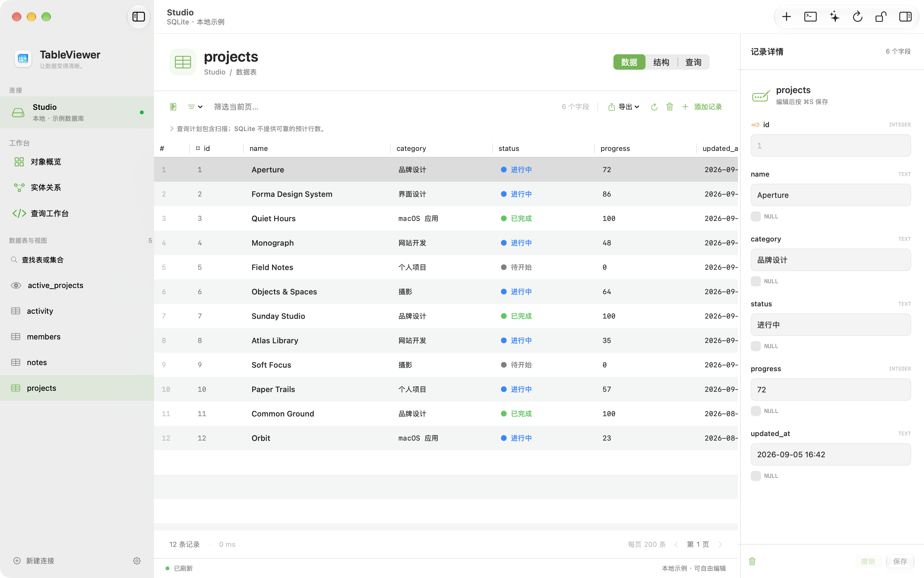This screenshot has height=578, width=924.
Task: Click the search icon for tables
Action: coord(14,259)
